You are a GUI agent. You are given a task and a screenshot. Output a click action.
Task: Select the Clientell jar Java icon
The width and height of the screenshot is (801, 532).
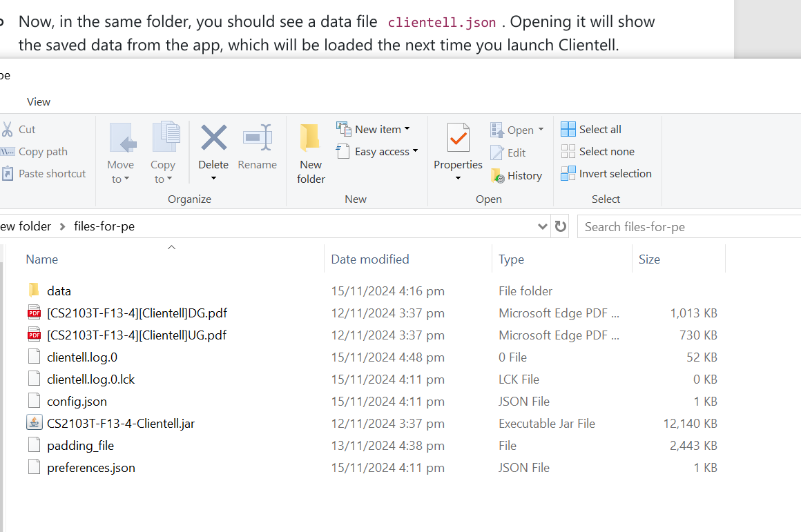[x=35, y=423]
